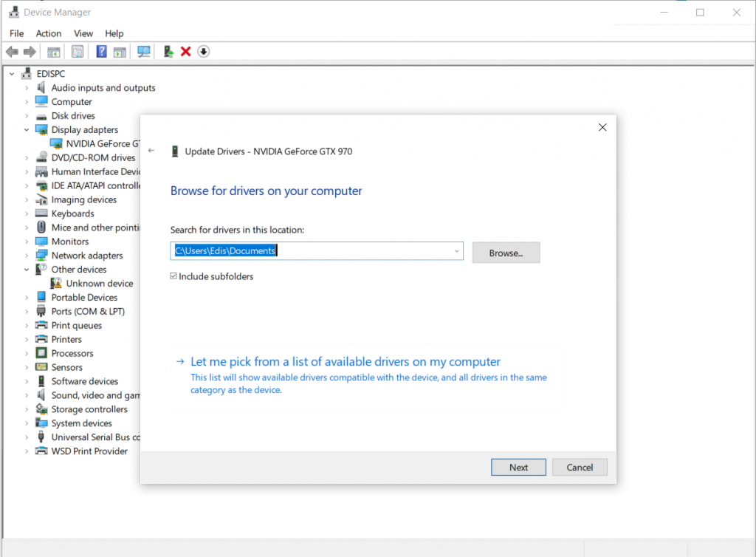756x557 pixels.
Task: Click the graphics card icon beside NVIDIA GeForce
Action: click(x=56, y=144)
